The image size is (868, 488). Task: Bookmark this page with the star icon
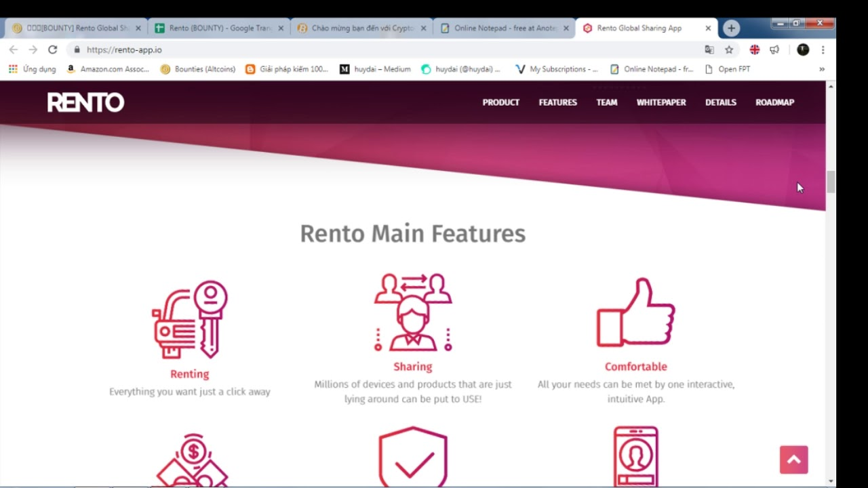(729, 49)
